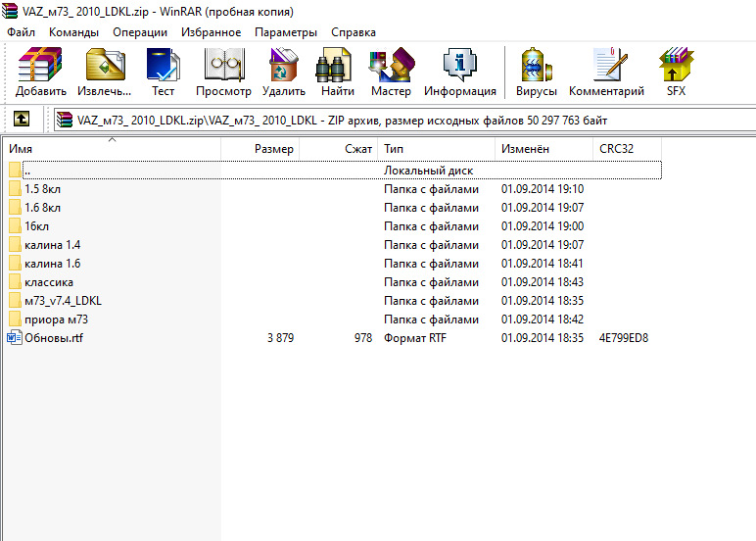
Task: Select the калина 1.4 folder name
Action: click(53, 245)
